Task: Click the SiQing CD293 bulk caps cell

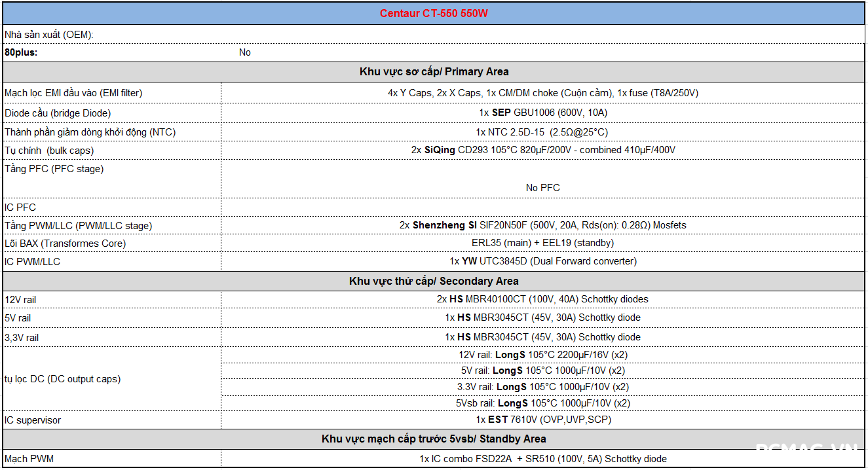Action: tap(542, 150)
